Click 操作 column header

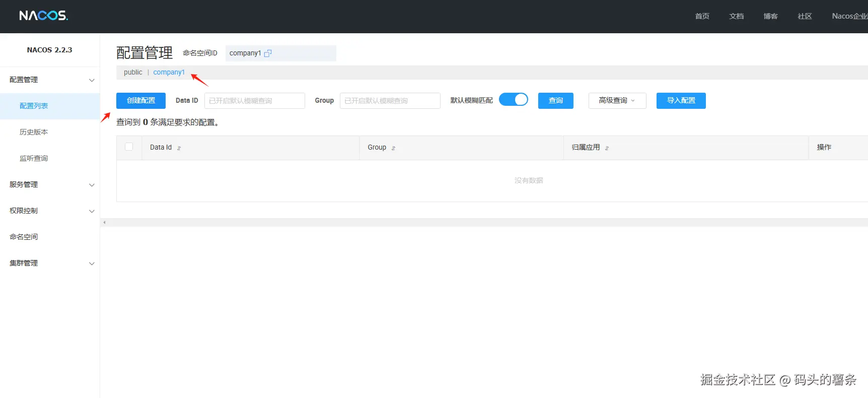(x=824, y=147)
